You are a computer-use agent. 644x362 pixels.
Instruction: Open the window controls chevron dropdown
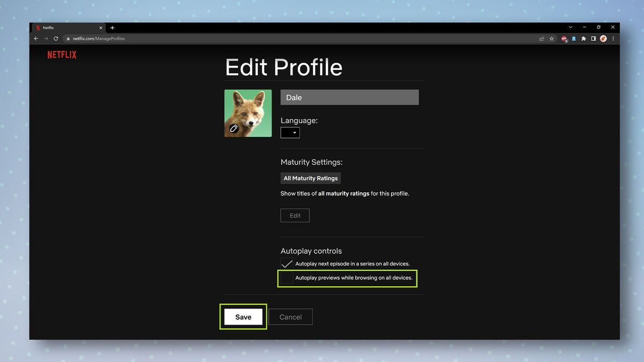pyautogui.click(x=570, y=27)
